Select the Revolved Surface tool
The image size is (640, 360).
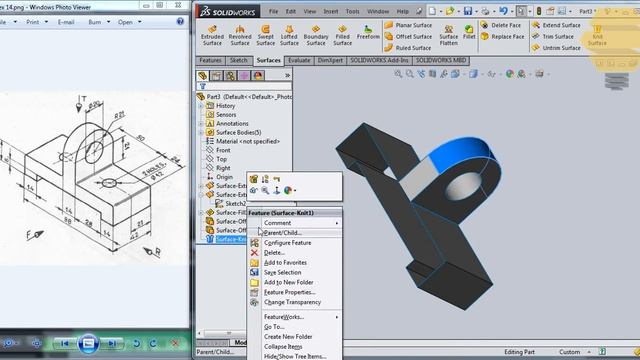[240, 35]
